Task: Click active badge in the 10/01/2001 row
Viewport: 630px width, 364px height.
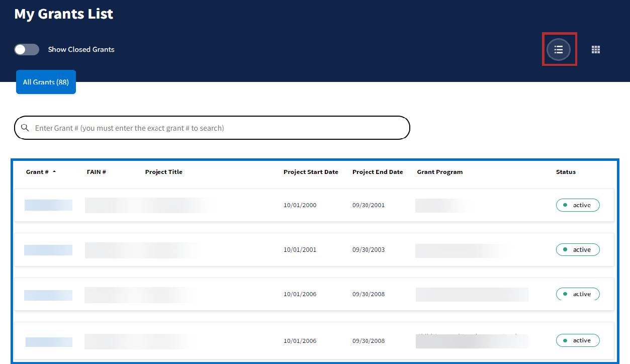Action: (578, 249)
